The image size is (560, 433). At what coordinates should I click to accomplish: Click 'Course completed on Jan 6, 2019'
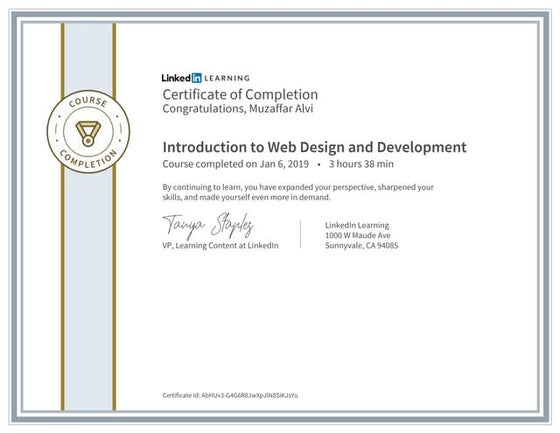pos(235,164)
